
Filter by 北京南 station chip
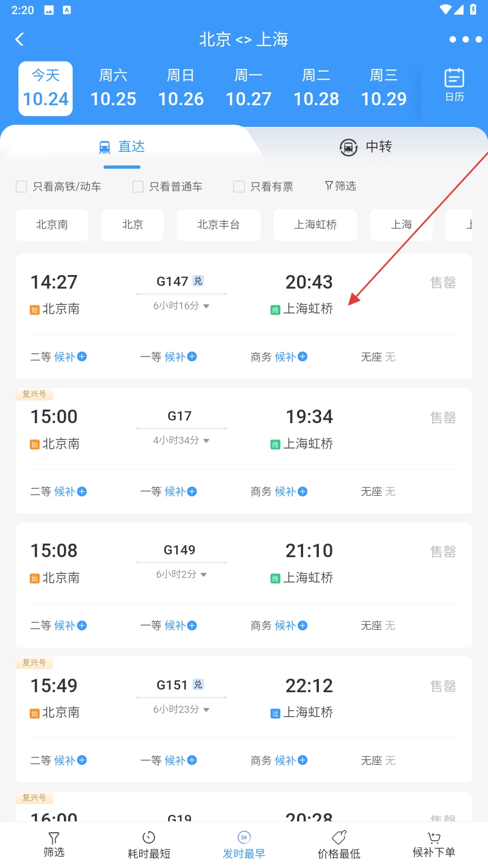click(x=52, y=225)
